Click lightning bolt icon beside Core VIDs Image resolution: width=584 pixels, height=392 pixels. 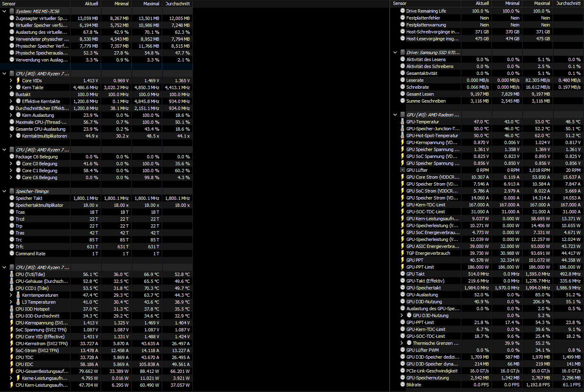[18, 81]
